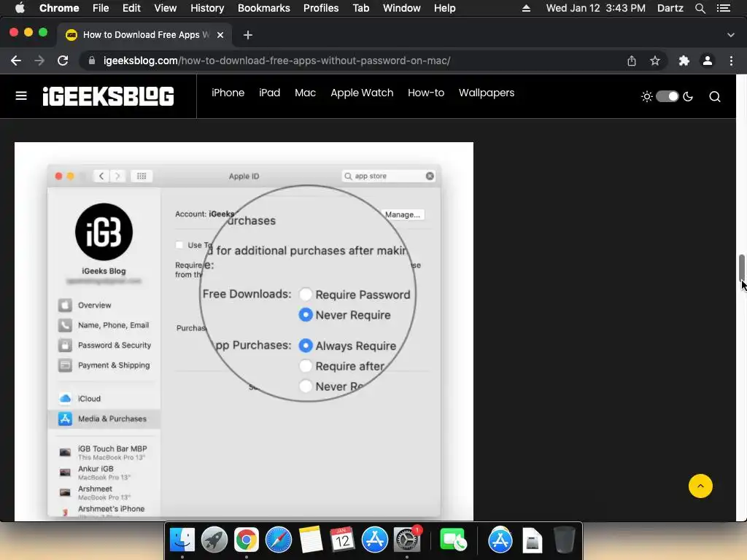Click the eject icon in menu bar
Viewport: 747px width, 560px height.
[x=526, y=8]
